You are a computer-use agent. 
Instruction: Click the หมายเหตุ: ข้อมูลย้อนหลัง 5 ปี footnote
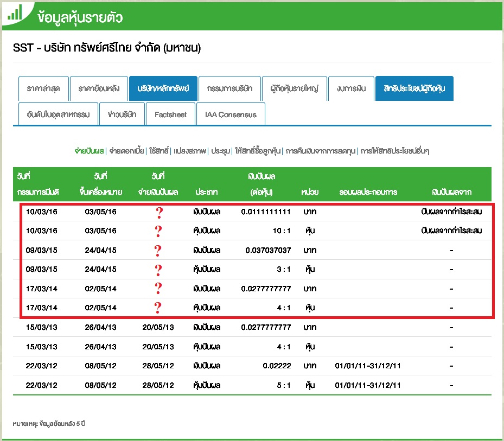(49, 424)
